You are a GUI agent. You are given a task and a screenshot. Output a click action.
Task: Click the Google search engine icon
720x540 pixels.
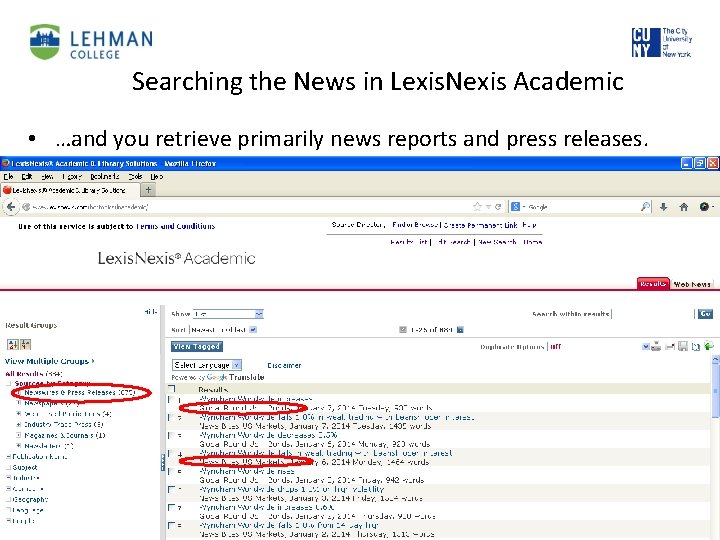(x=516, y=207)
